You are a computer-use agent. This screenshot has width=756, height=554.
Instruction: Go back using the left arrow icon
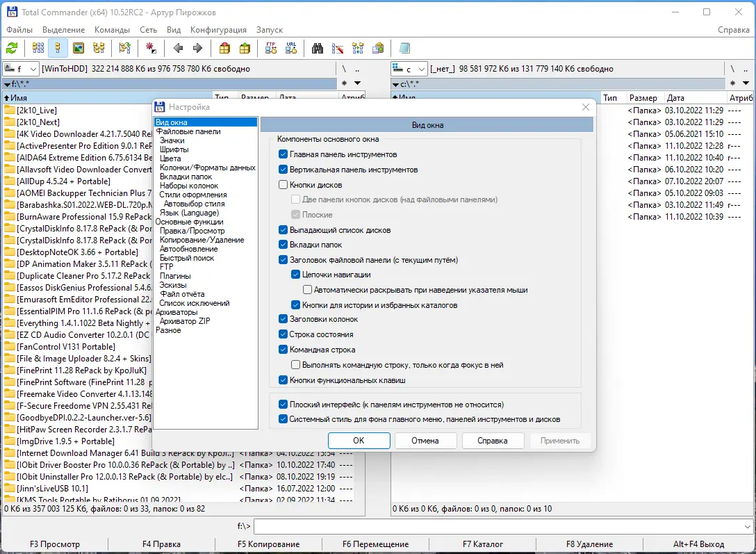click(178, 48)
